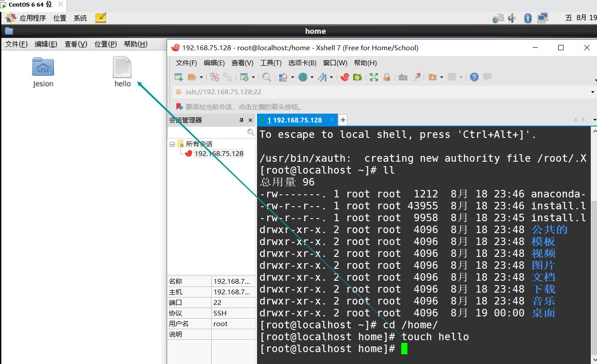
Task: Click the red Xshell swirl icon in toolbar
Action: [345, 77]
